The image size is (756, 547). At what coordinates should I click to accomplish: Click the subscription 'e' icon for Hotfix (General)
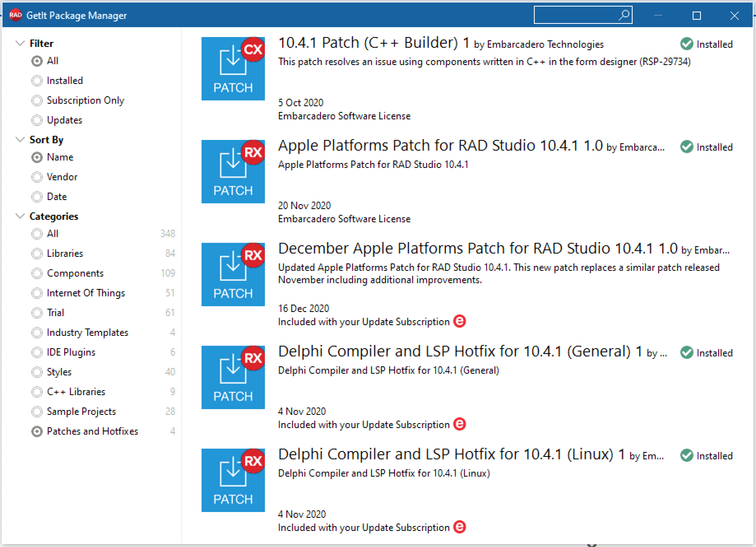(x=459, y=424)
